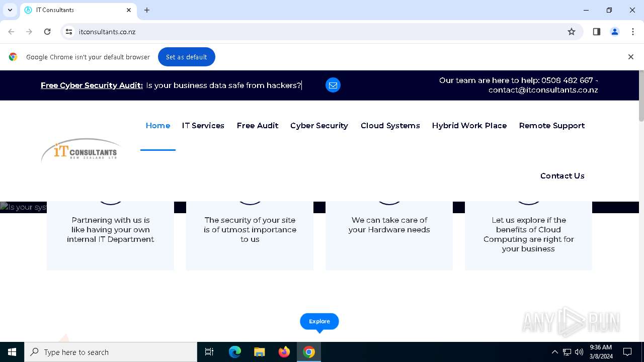Open the Free Audit menu item
644x362 pixels.
[x=258, y=126]
